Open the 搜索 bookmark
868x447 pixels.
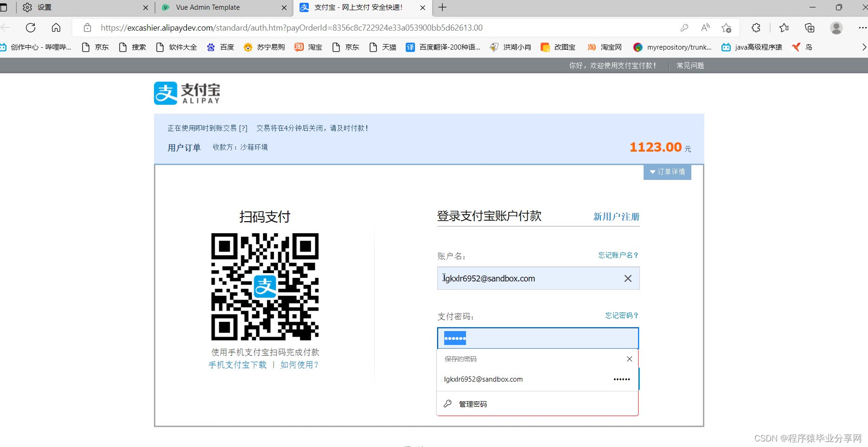pyautogui.click(x=133, y=47)
